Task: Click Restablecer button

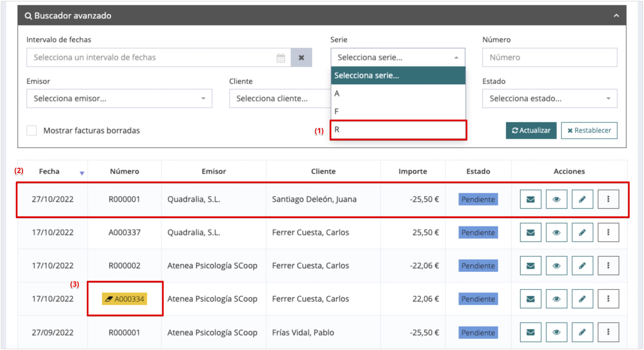Action: [589, 131]
